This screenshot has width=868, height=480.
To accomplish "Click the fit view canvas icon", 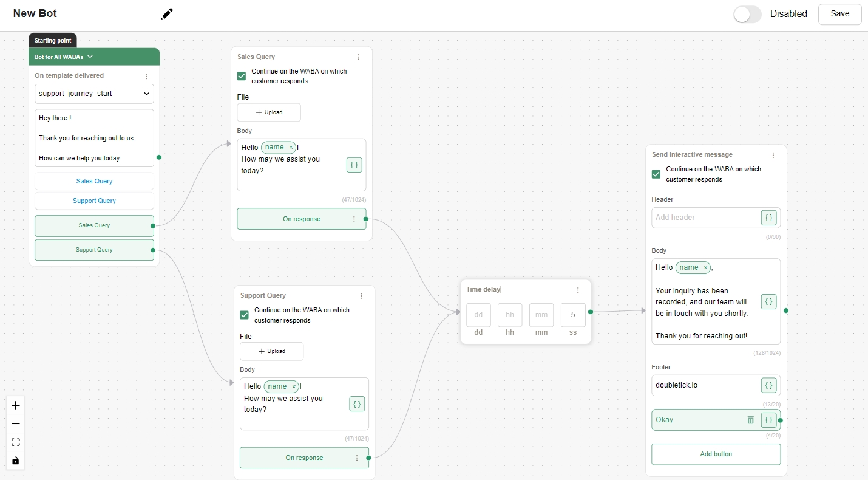I will [x=16, y=442].
